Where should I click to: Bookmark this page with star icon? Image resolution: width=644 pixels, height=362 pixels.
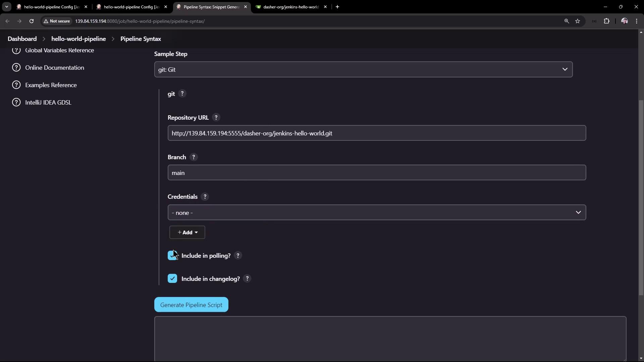578,21
